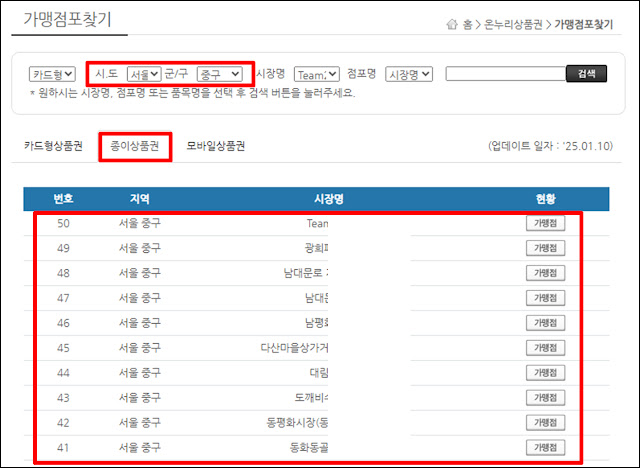Click the 번호 column header
The image size is (640, 468).
click(x=63, y=199)
